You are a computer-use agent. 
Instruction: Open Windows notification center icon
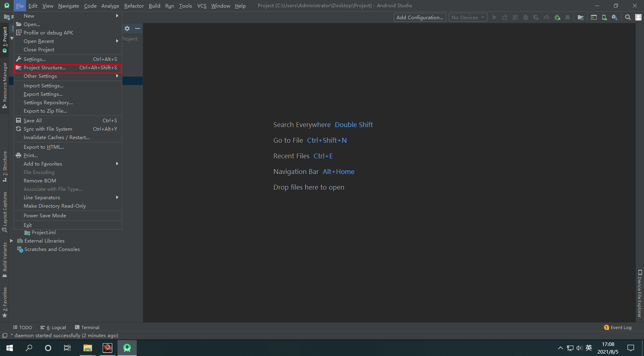pos(631,348)
